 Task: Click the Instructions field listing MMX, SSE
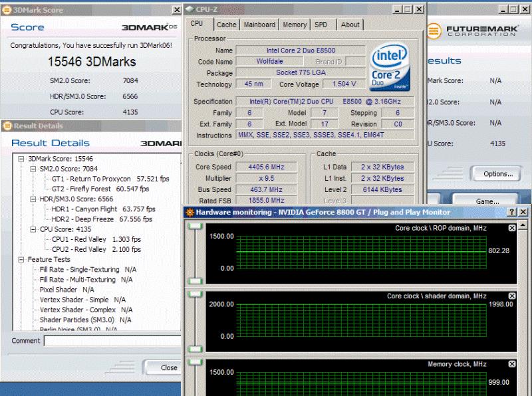pos(325,135)
